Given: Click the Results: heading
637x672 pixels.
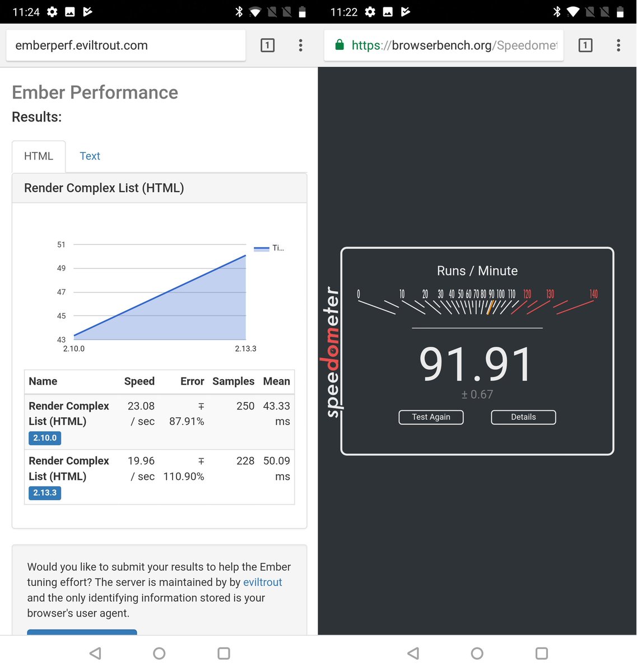Looking at the screenshot, I should pos(37,117).
